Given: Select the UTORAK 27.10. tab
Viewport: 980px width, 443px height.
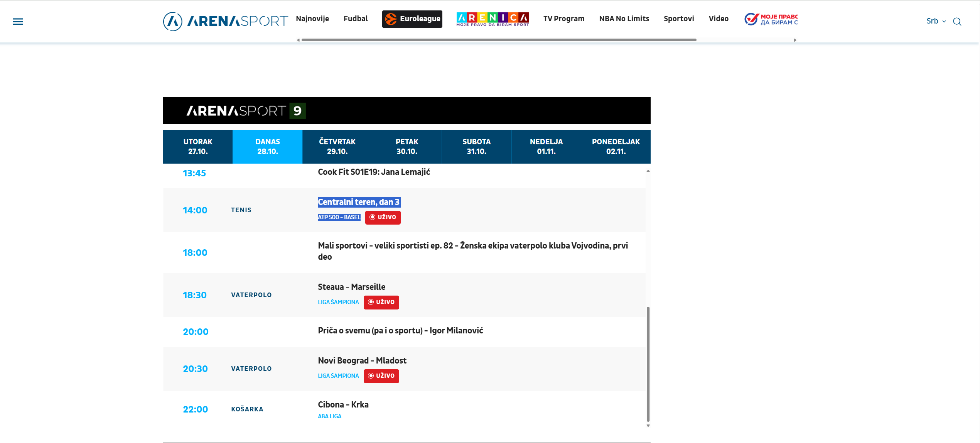Looking at the screenshot, I should (x=198, y=147).
